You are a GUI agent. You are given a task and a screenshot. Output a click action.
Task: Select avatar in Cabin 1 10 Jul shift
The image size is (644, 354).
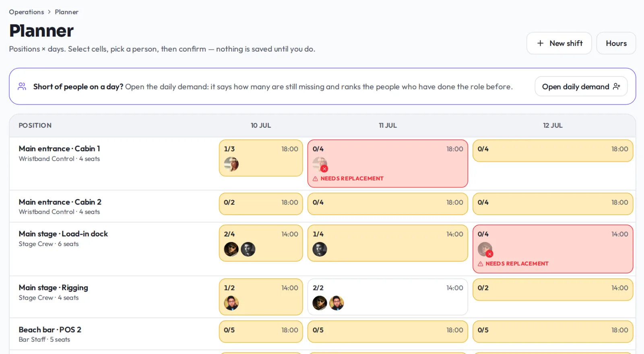pos(231,164)
